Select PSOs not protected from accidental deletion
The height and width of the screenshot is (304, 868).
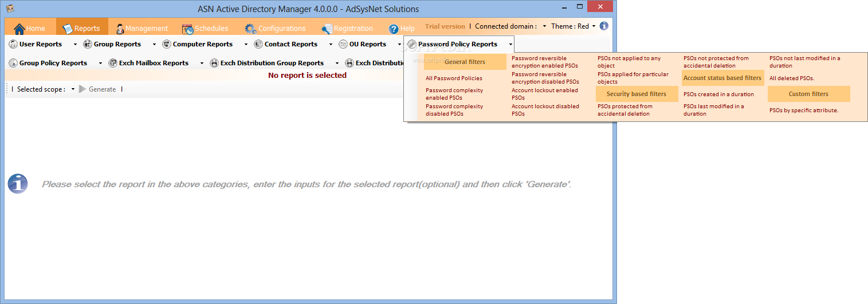point(716,62)
